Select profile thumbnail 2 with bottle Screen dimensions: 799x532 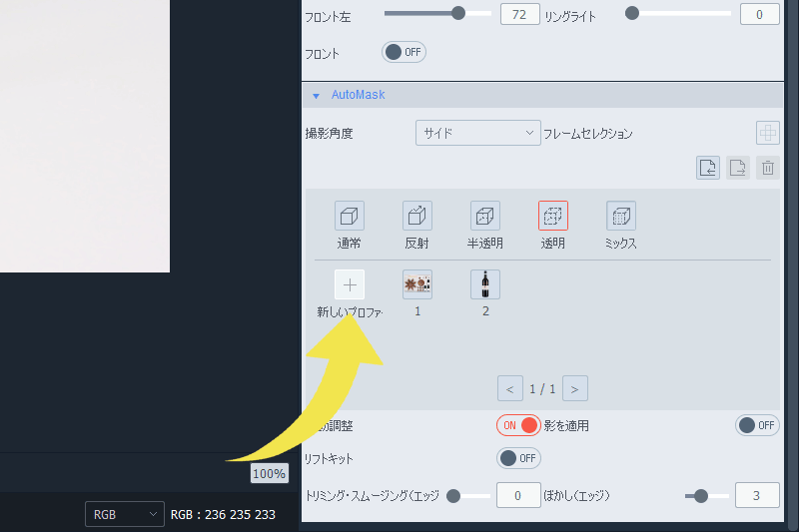[485, 284]
